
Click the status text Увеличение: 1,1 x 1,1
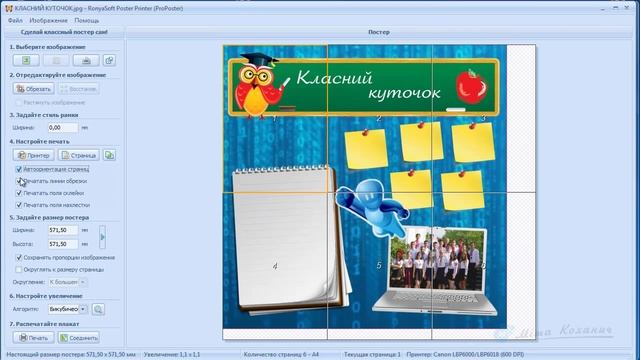pyautogui.click(x=172, y=355)
